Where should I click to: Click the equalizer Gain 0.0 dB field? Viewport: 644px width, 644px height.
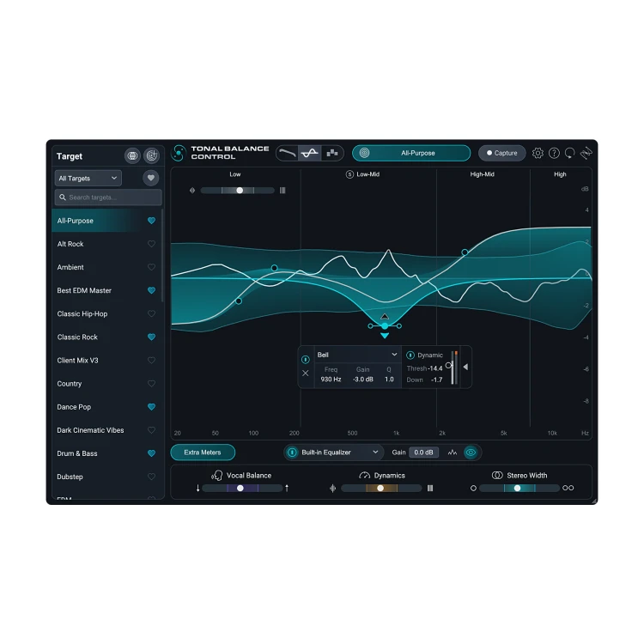coord(423,453)
